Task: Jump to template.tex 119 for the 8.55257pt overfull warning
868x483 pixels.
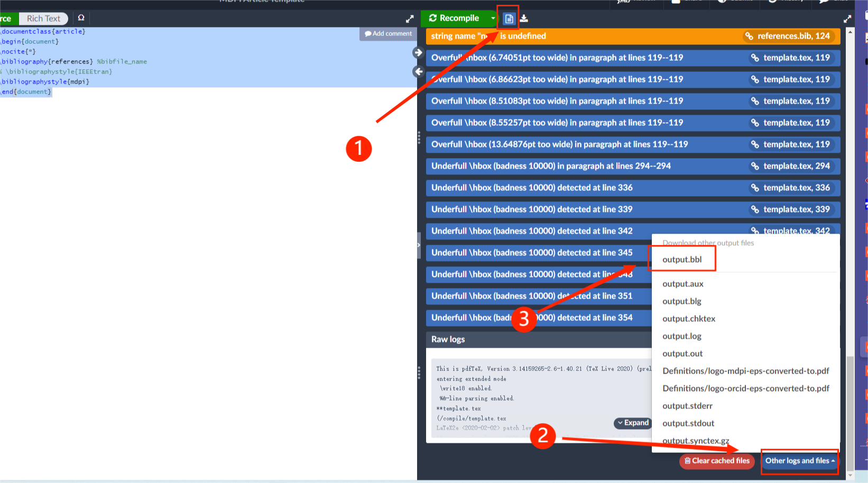Action: [x=790, y=123]
